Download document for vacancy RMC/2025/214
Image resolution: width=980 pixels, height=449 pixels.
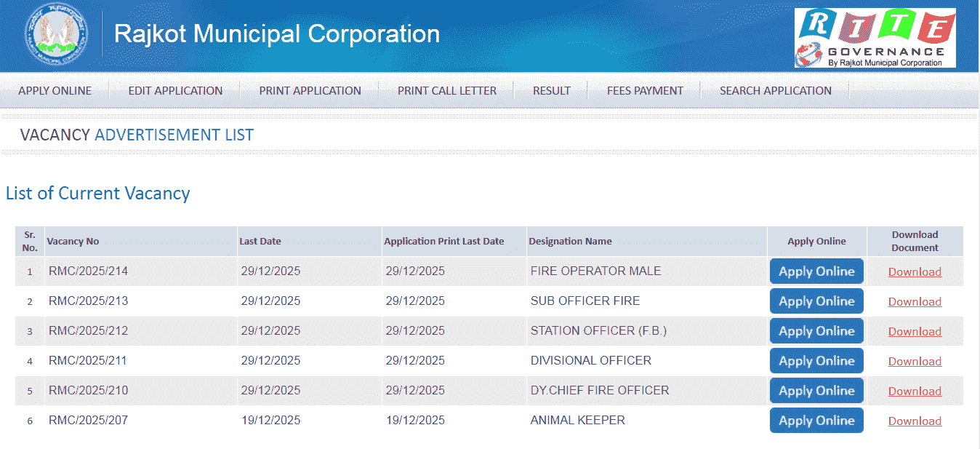tap(915, 272)
